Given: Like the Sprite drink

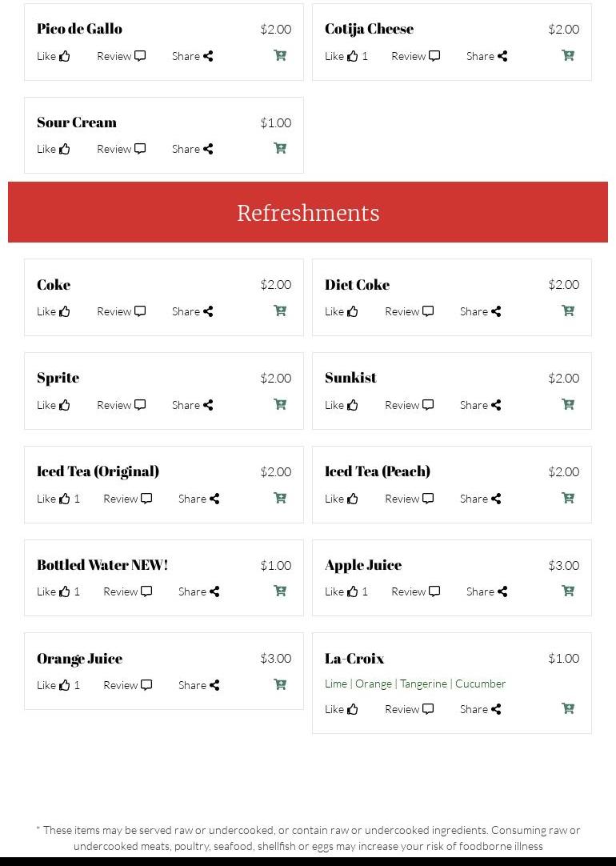Looking at the screenshot, I should point(54,405).
